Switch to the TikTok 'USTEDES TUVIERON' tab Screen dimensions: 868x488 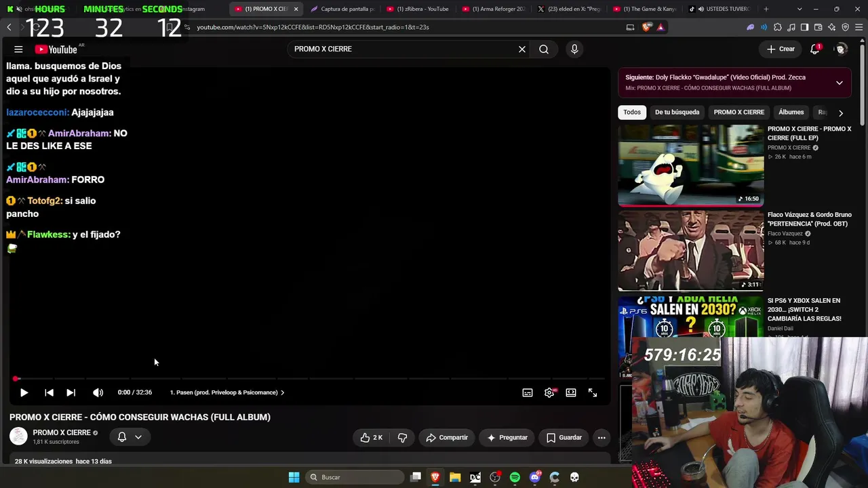click(719, 9)
